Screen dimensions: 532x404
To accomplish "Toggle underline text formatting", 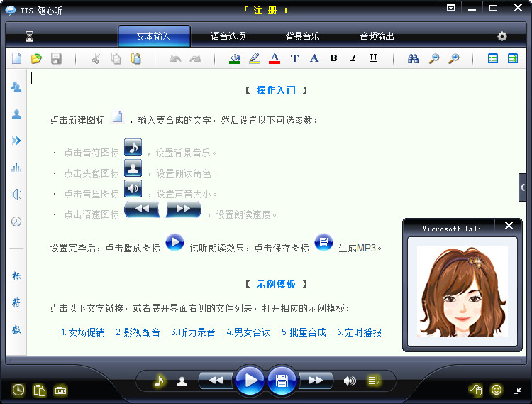I will coord(373,59).
